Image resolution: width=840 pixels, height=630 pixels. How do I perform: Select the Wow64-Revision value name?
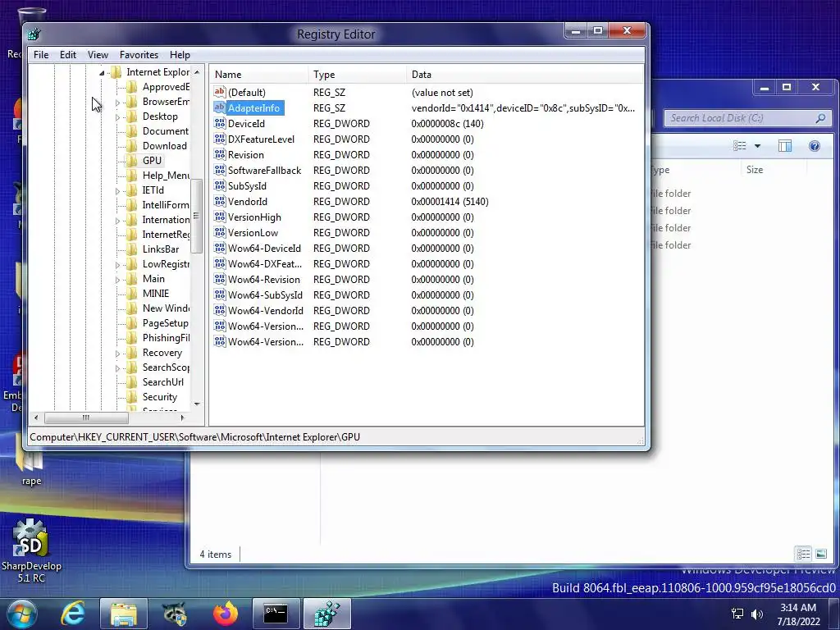pos(263,279)
